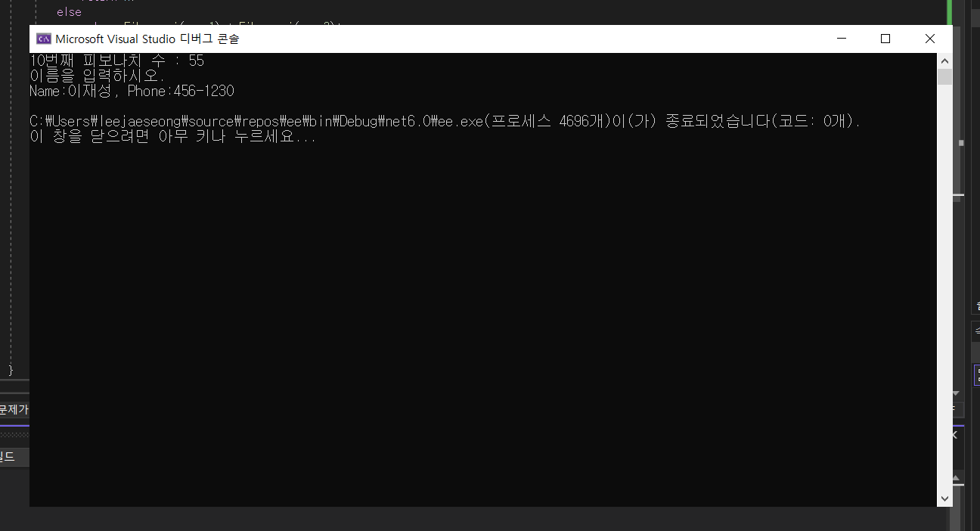
Task: Close the Visual Studio bottom panel with X
Action: pyautogui.click(x=954, y=436)
